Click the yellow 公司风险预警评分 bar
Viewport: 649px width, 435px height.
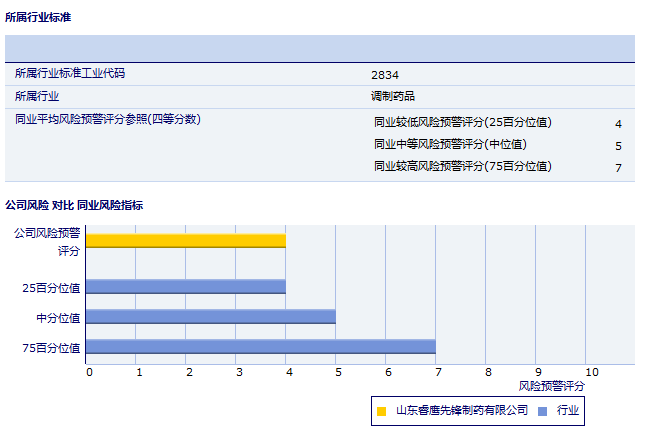coord(186,241)
